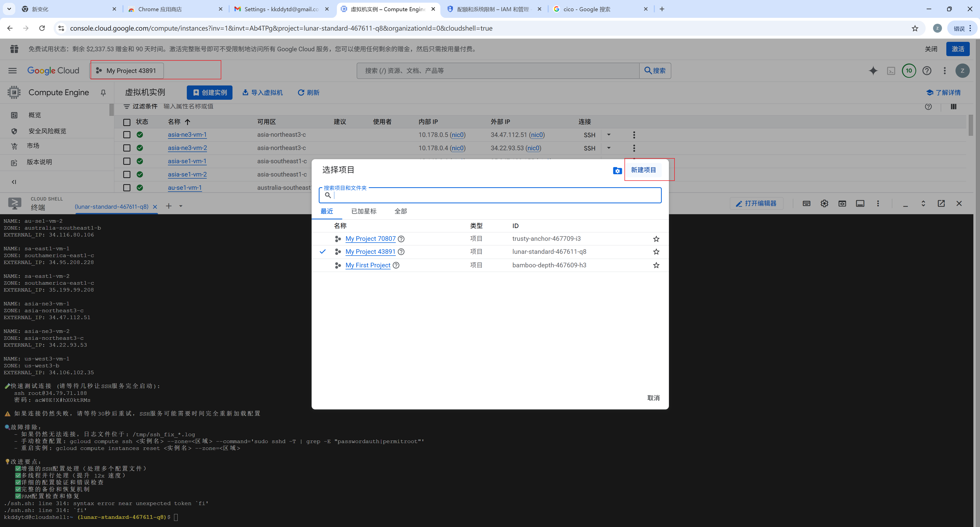Check the asia-se1-vm-2 row checkbox
980x527 pixels.
tap(127, 175)
